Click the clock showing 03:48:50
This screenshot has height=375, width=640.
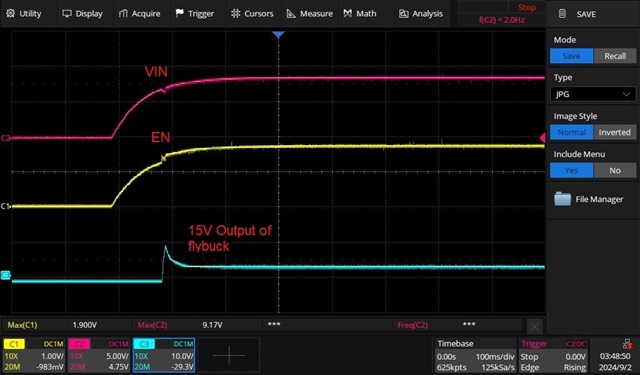[x=615, y=356]
